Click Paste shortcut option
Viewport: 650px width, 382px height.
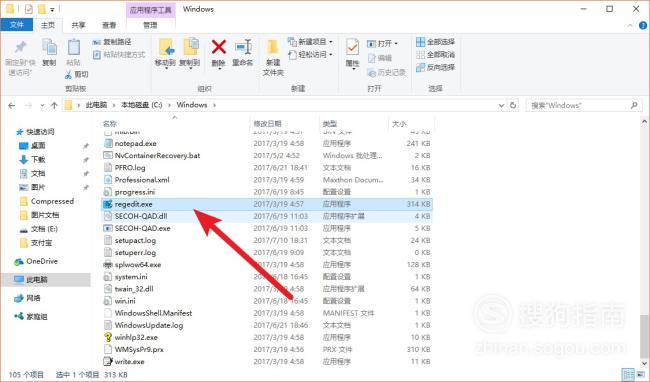pyautogui.click(x=119, y=54)
